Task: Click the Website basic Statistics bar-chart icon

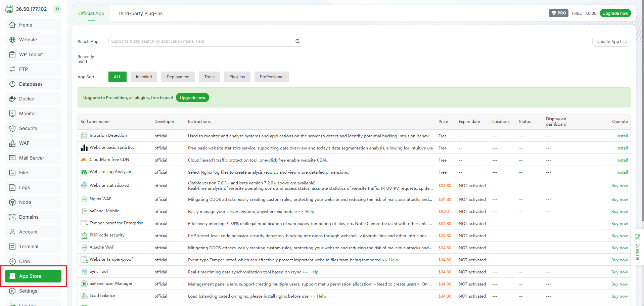Action: [x=84, y=148]
